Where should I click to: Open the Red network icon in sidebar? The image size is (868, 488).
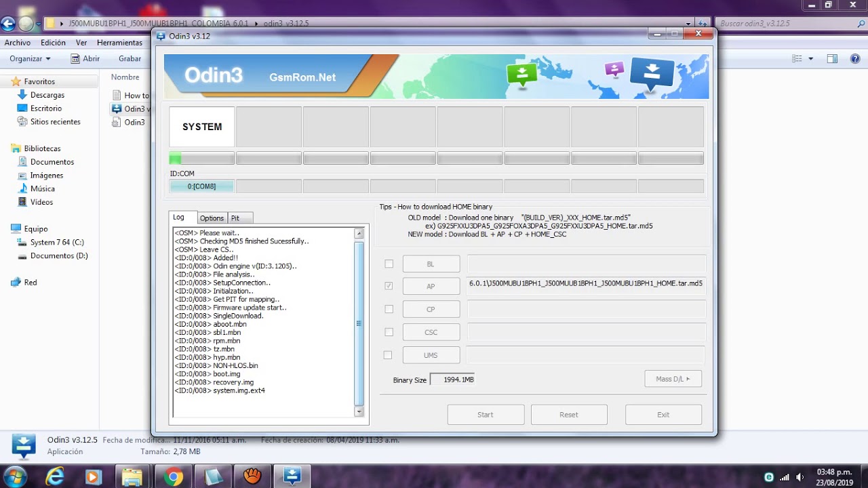click(x=16, y=282)
